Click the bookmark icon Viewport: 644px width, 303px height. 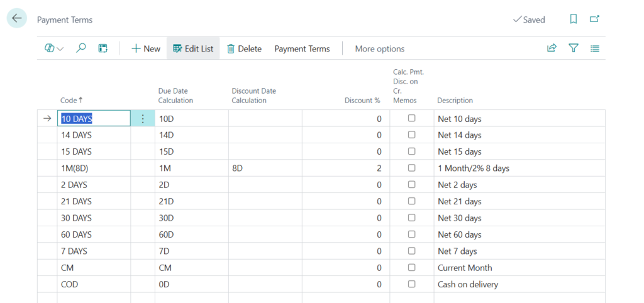[573, 19]
